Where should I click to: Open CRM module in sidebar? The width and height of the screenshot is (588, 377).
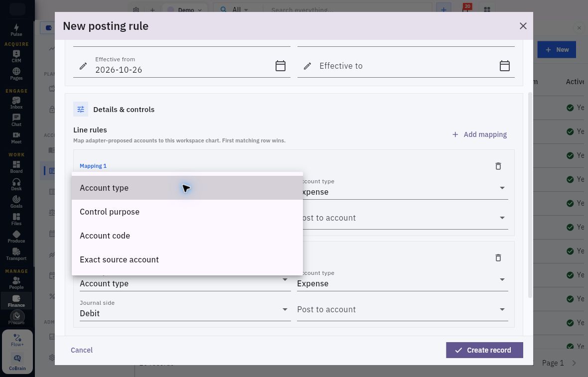click(x=16, y=57)
